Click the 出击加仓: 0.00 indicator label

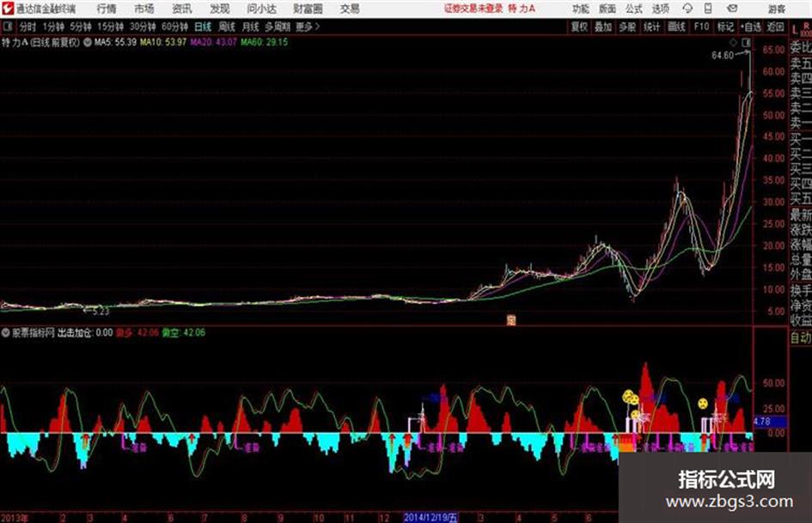pos(85,332)
